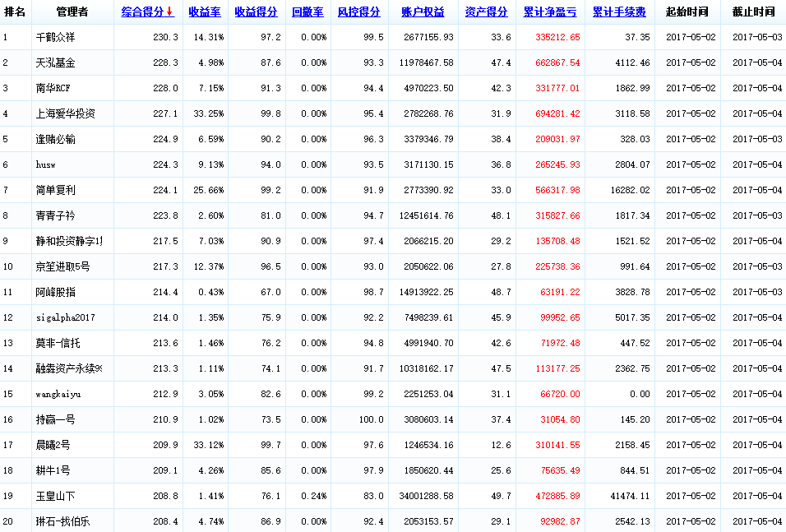Click asset score 49.7
Viewport: 786px width, 532px height.
click(501, 497)
